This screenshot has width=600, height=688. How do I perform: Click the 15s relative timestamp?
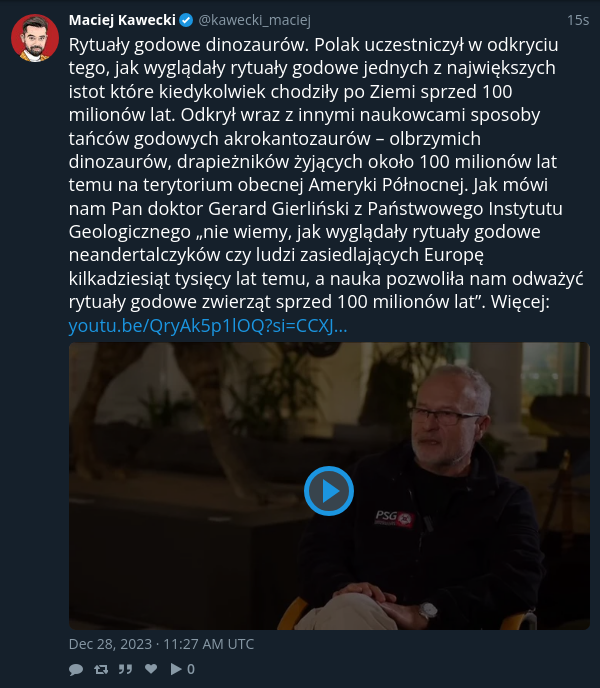click(578, 20)
